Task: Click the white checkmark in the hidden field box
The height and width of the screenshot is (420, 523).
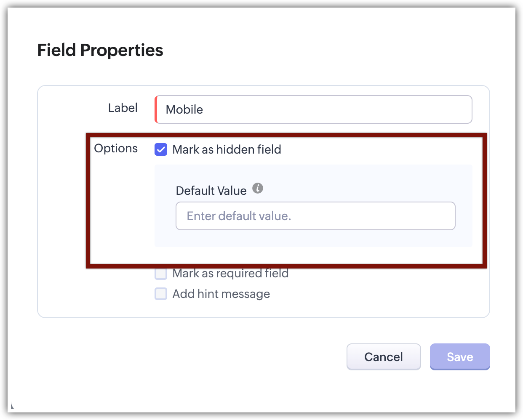Action: 161,149
